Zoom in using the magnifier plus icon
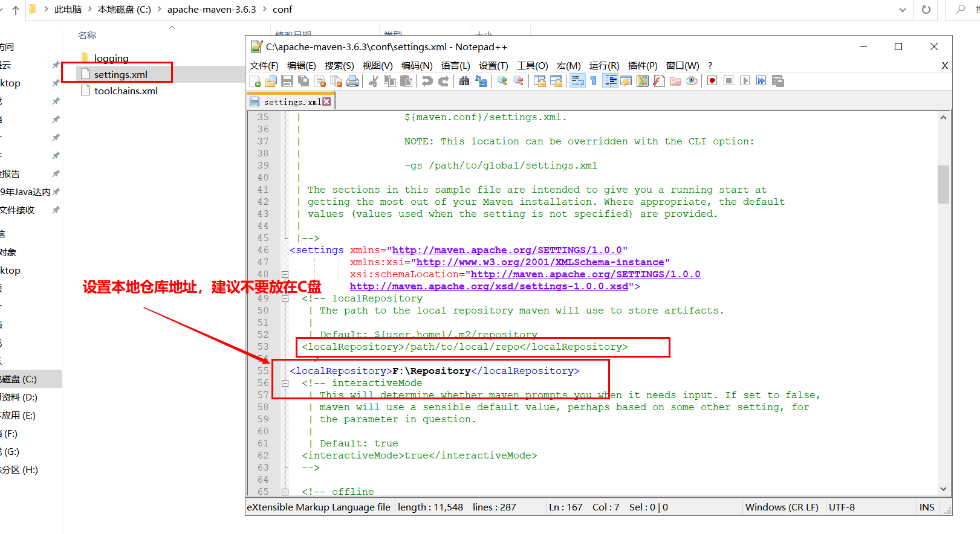Viewport: 980px width, 534px height. tap(502, 81)
